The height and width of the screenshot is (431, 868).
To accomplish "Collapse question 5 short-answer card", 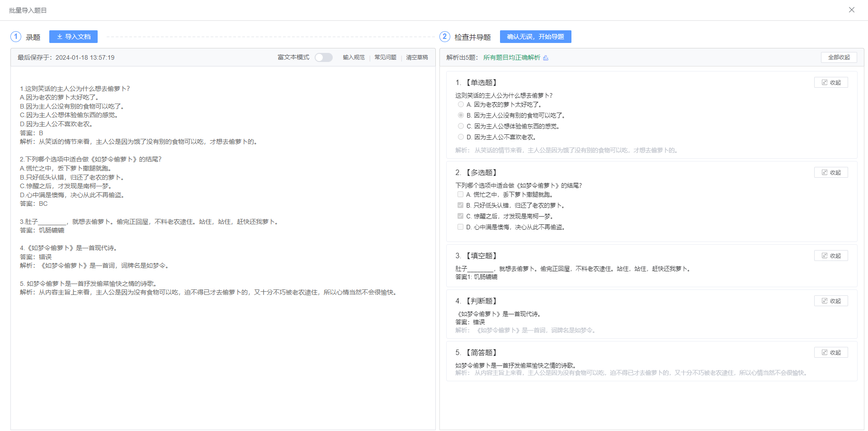I will tap(831, 352).
